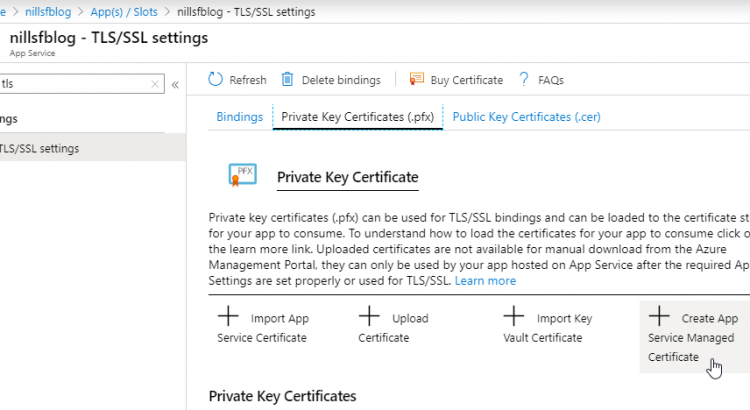
Task: Click plus icon for Upload Certificate
Action: coord(369,317)
